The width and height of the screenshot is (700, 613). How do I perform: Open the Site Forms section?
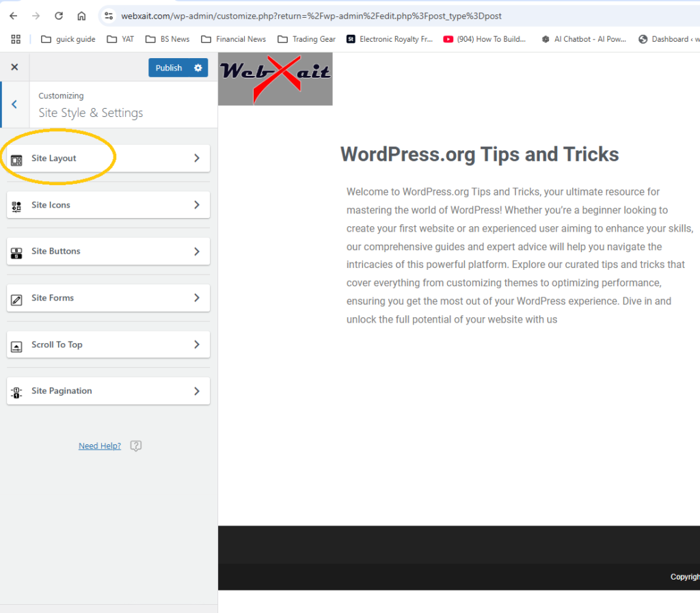108,298
